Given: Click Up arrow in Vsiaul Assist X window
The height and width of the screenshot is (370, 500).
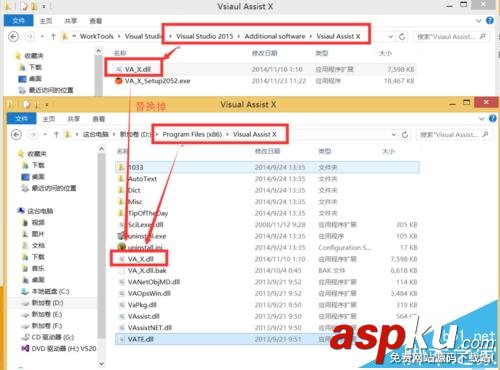Looking at the screenshot, I should point(53,36).
